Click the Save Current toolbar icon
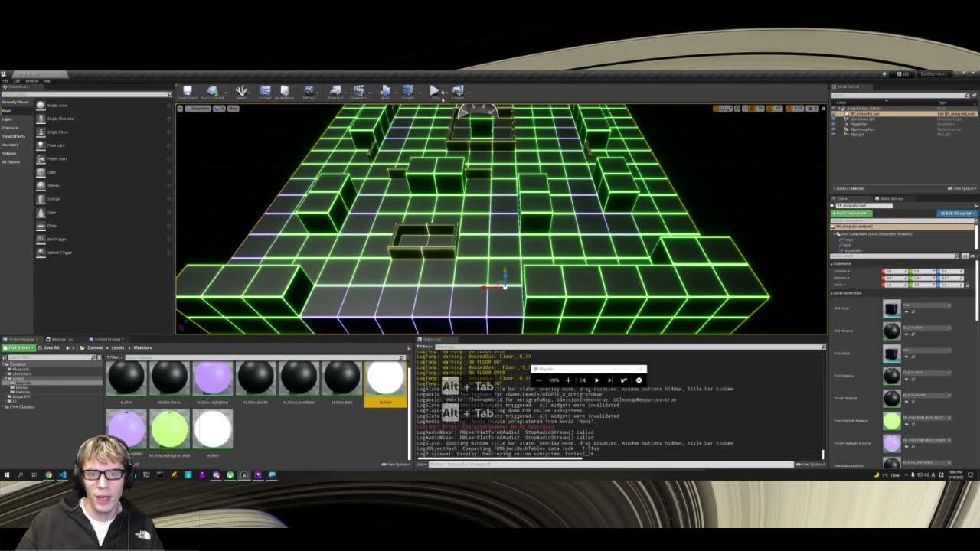Screen dimensions: 980x551 (x=187, y=92)
